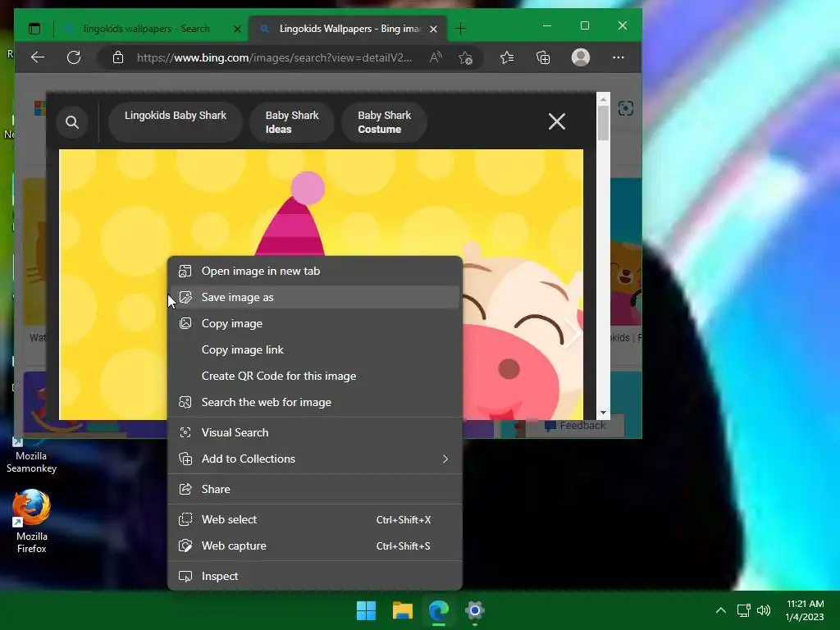
Task: Click the Mozilla Firefox desktop shortcut
Action: pyautogui.click(x=32, y=521)
